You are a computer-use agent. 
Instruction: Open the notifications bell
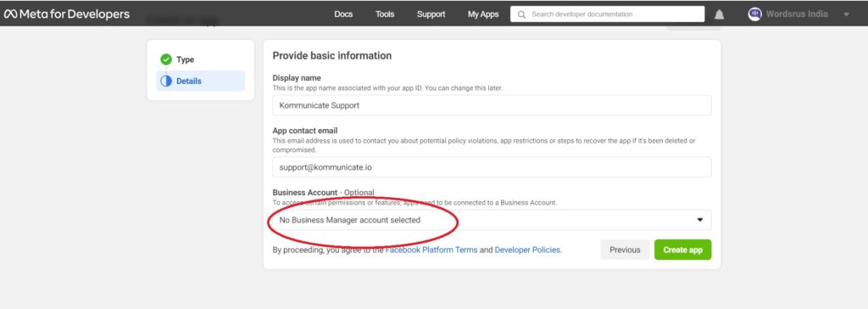(719, 14)
